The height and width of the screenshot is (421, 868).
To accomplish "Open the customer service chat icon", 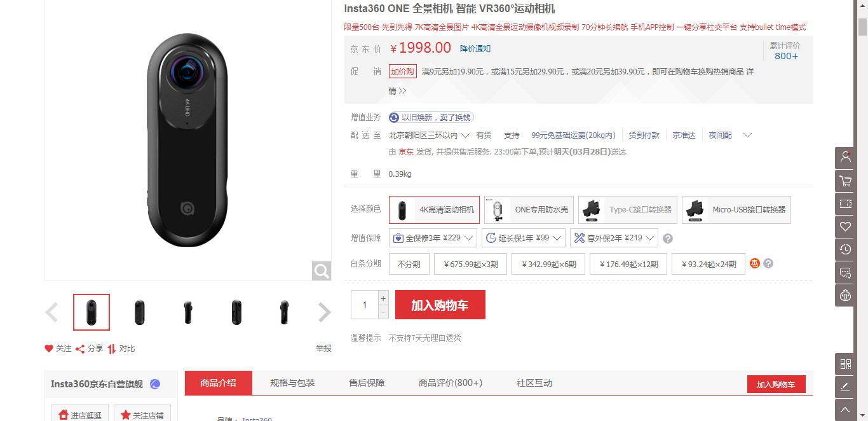I will tap(845, 272).
